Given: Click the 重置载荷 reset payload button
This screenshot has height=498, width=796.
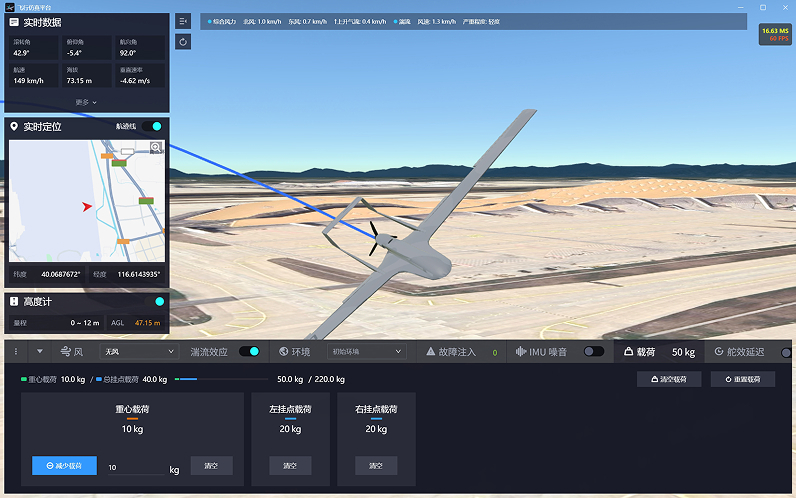Looking at the screenshot, I should (743, 379).
